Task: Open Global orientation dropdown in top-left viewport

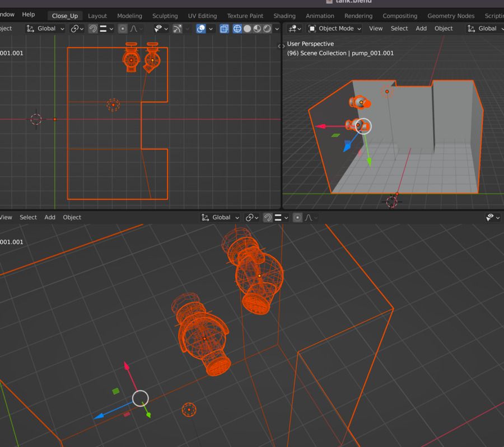Action: click(x=45, y=29)
